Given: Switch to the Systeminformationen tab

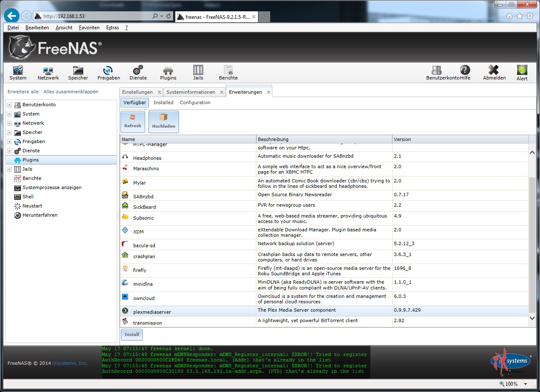Looking at the screenshot, I should (191, 92).
